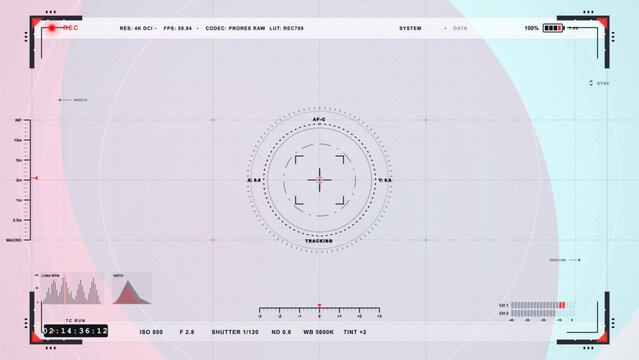The width and height of the screenshot is (639, 360).
Task: Click the WB 5600K white balance value
Action: click(x=318, y=332)
